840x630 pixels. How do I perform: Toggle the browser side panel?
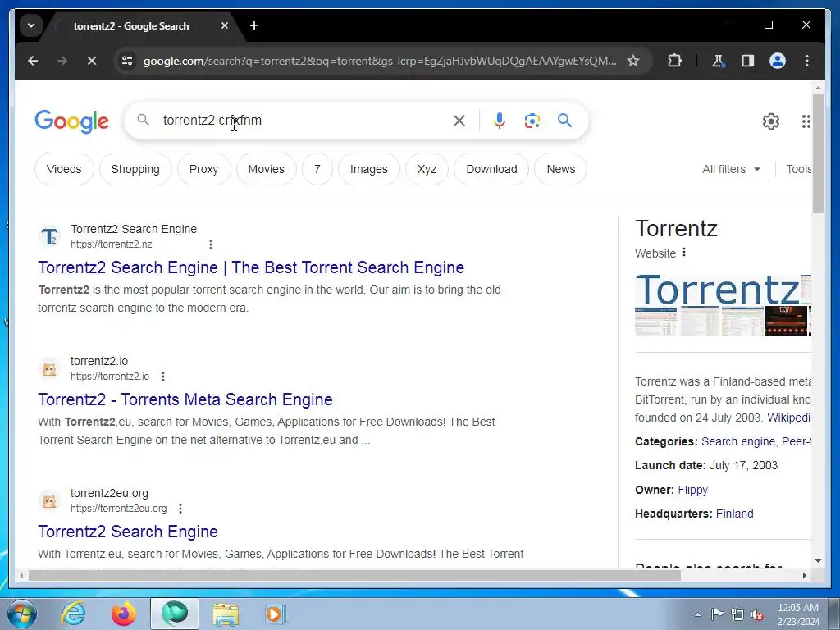748,61
